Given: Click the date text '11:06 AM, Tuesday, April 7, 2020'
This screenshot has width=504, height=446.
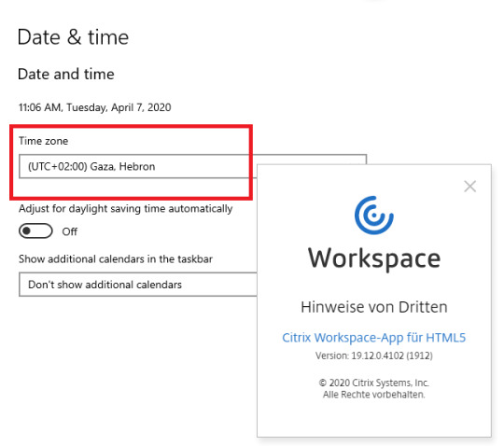Looking at the screenshot, I should click(x=95, y=107).
